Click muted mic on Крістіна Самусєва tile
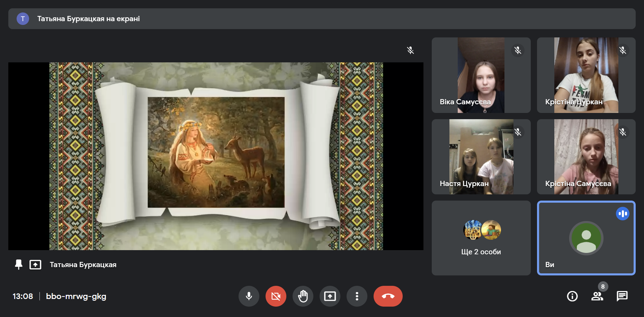644x317 pixels. [623, 132]
